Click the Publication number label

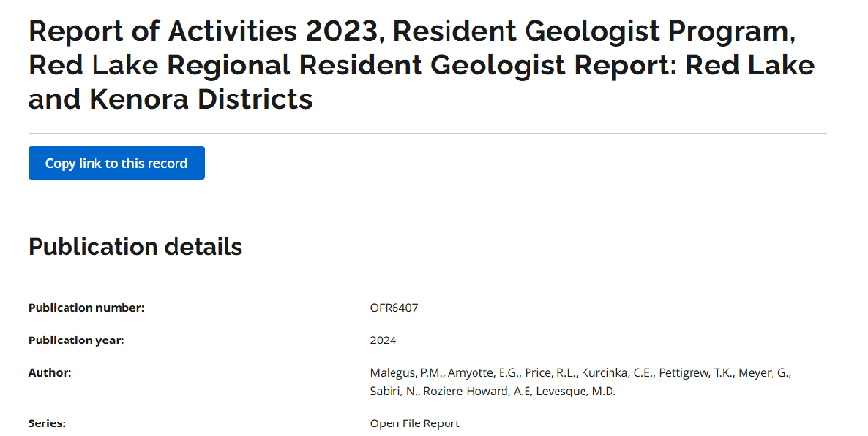86,308
